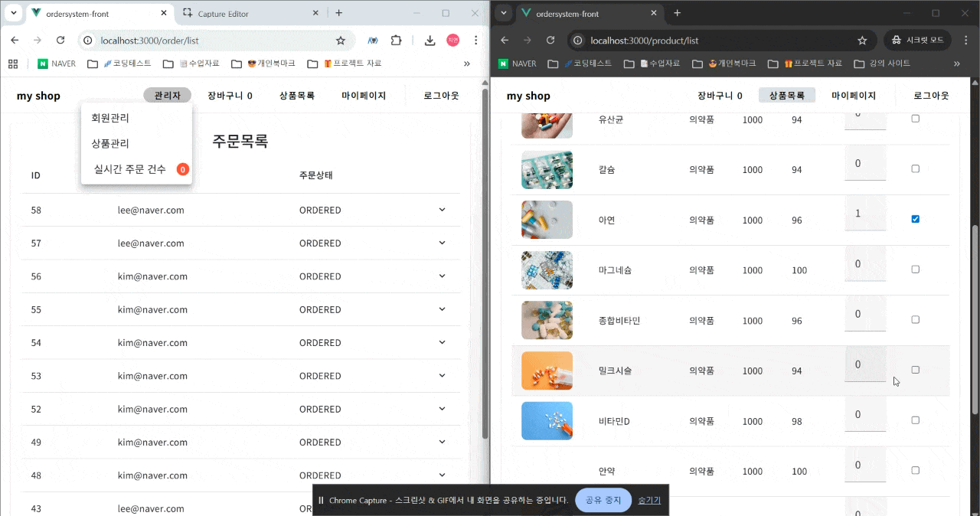The width and height of the screenshot is (980, 516).
Task: Expand order 57 details
Action: coord(442,243)
